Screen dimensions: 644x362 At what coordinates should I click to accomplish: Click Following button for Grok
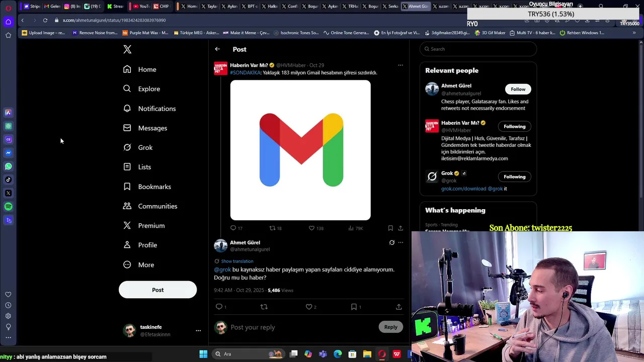(514, 176)
